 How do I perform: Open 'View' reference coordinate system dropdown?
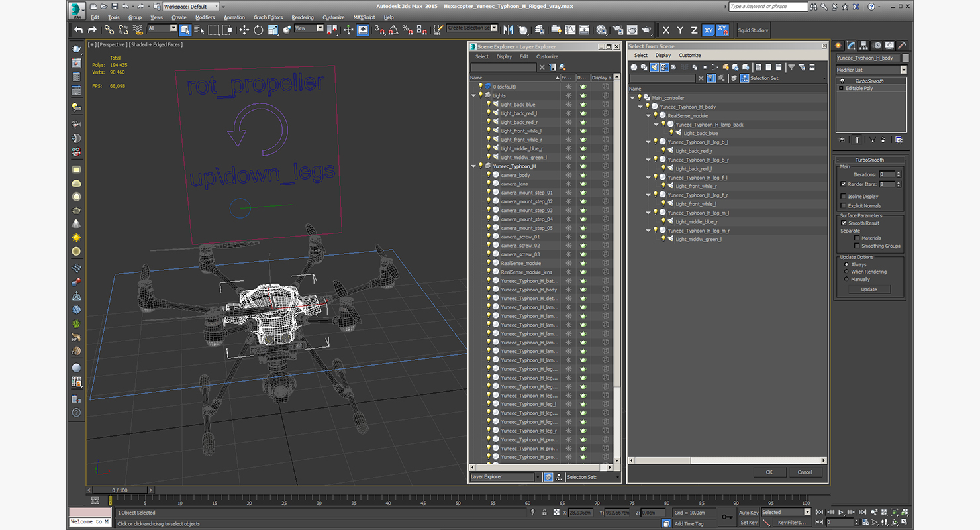[309, 28]
